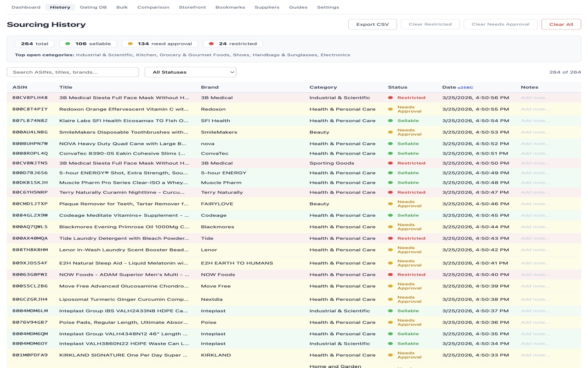Select ASIN B00BUHPN7W
This screenshot has width=588, height=368.
point(30,144)
